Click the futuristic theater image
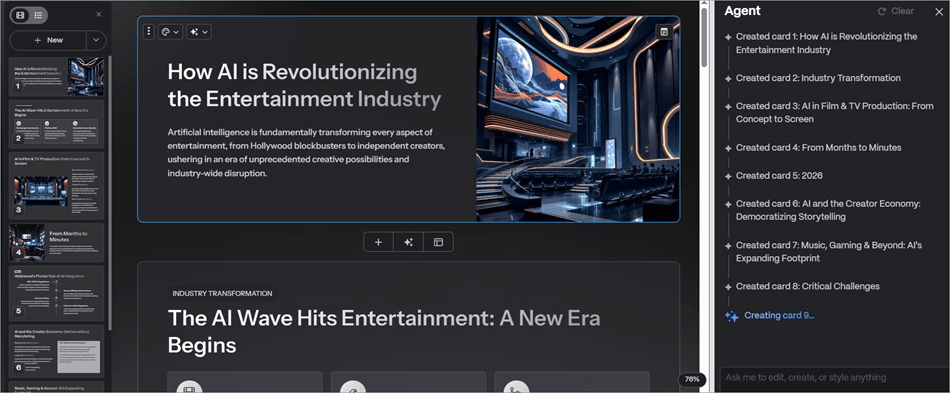The image size is (950, 393). tap(578, 119)
